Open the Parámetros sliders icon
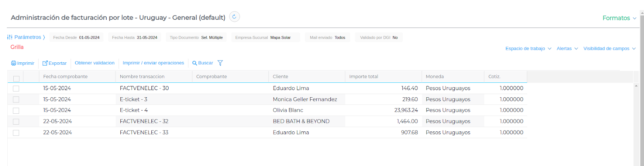This screenshot has width=644, height=166. tap(10, 37)
